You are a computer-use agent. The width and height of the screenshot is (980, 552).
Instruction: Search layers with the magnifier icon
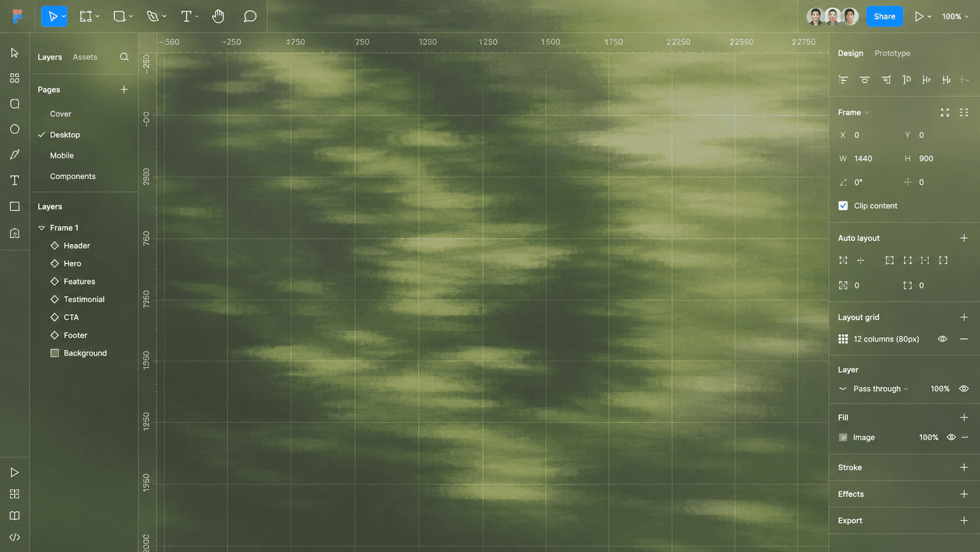point(124,57)
